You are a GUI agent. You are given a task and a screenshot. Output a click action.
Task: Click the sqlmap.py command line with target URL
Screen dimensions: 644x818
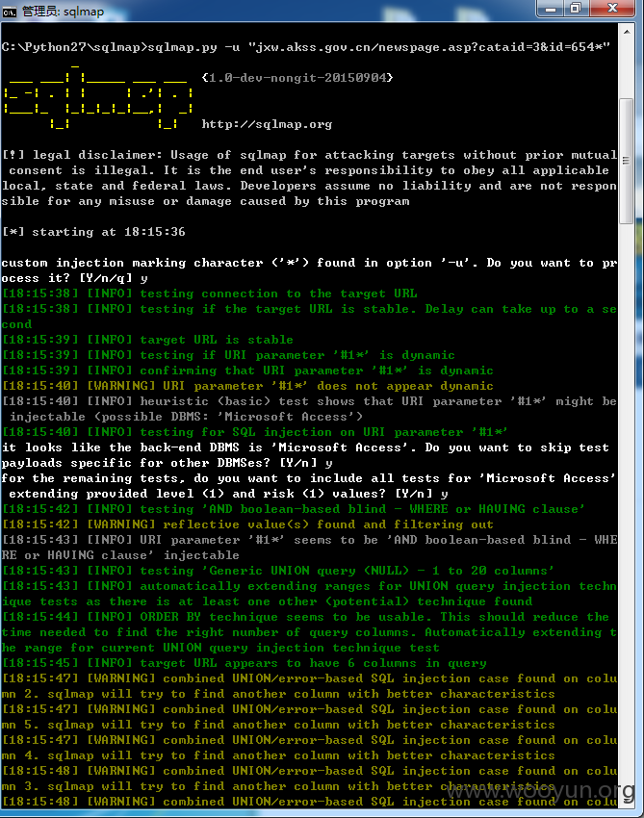point(306,47)
